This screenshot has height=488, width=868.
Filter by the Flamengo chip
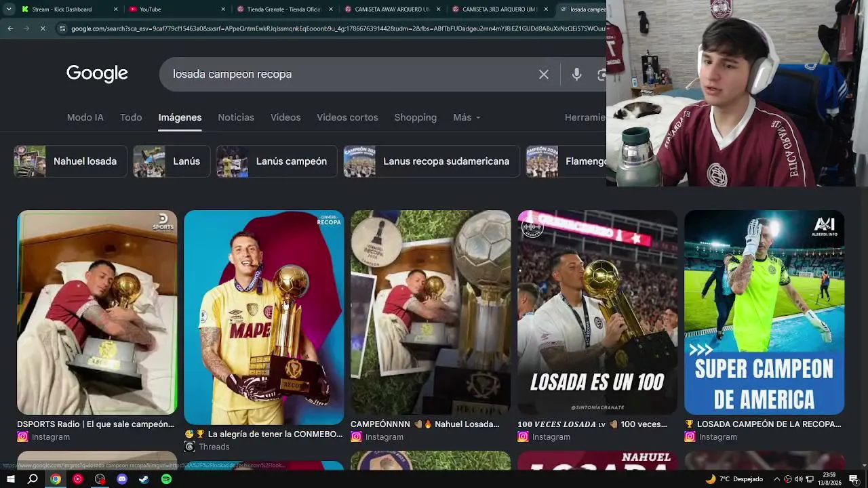click(566, 161)
